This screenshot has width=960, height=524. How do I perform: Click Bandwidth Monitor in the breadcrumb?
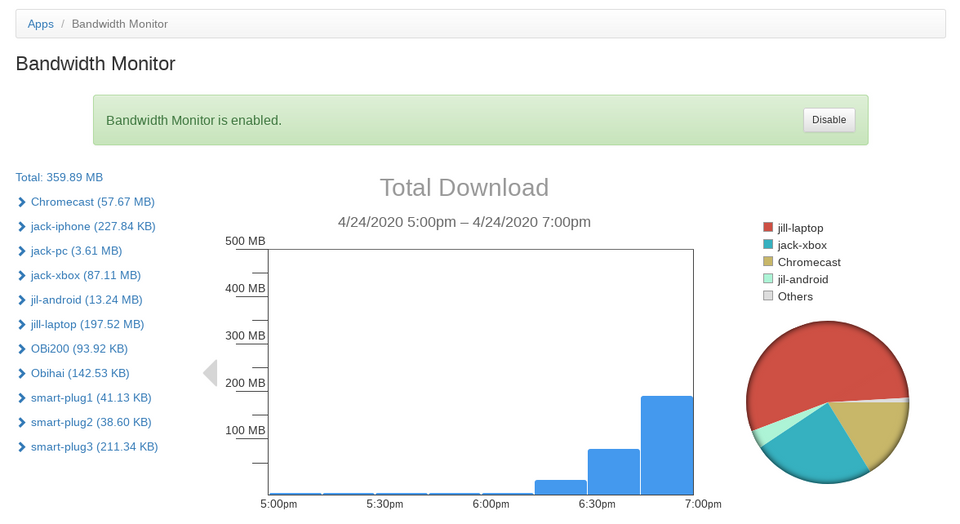pos(119,24)
